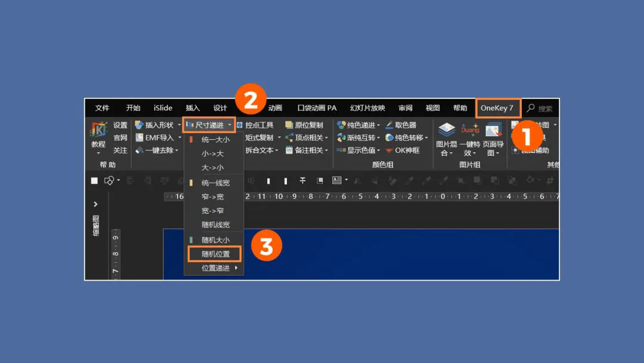Switch to the 开始 ribbon tab
This screenshot has height=363, width=644.
133,108
